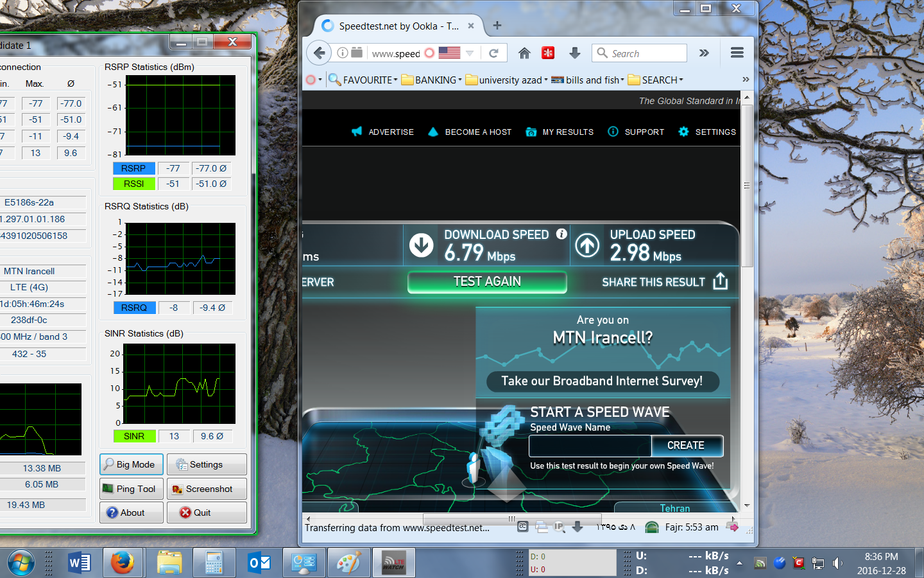
Task: Click the About button
Action: (x=132, y=512)
